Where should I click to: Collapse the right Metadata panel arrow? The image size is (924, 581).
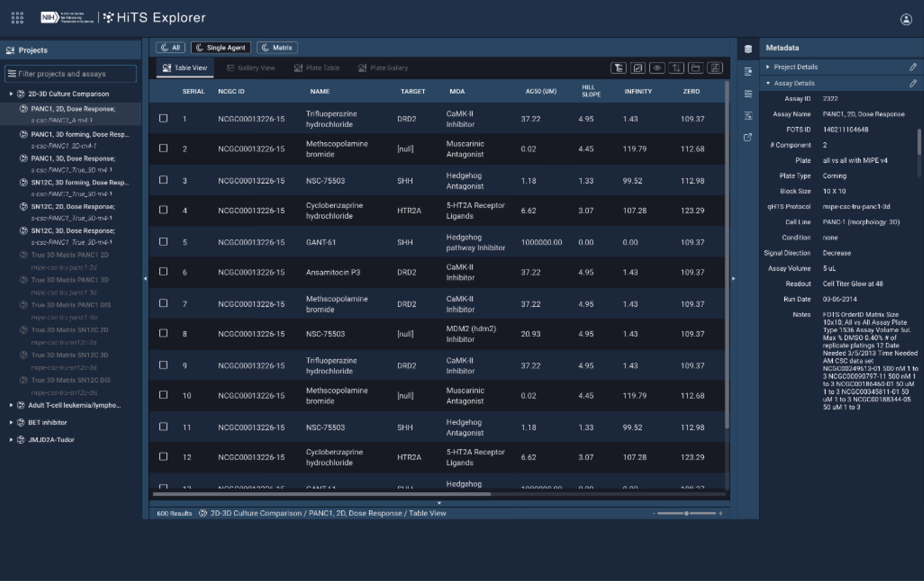[x=733, y=279]
